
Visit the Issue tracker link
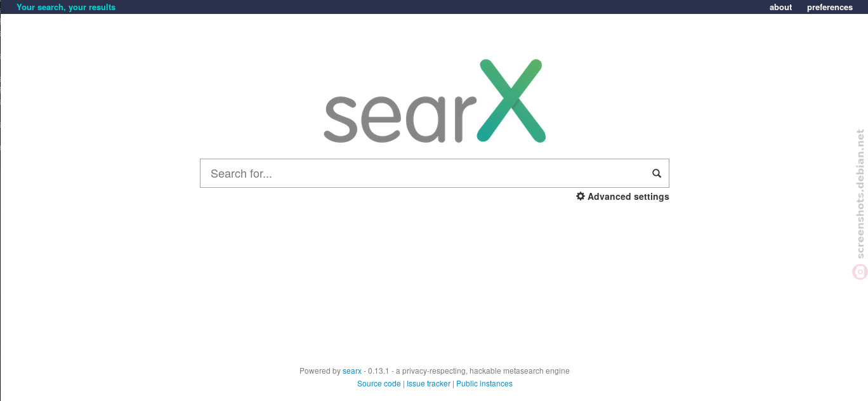click(428, 384)
